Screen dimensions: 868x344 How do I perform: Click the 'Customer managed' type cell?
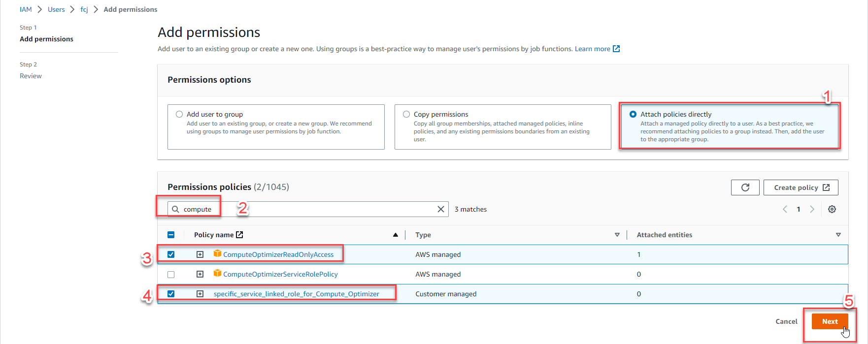click(446, 294)
